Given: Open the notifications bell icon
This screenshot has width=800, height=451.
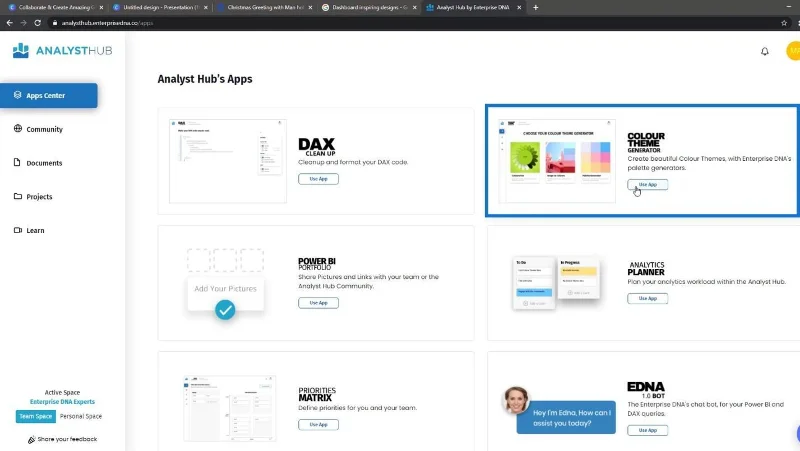Looking at the screenshot, I should [x=764, y=51].
